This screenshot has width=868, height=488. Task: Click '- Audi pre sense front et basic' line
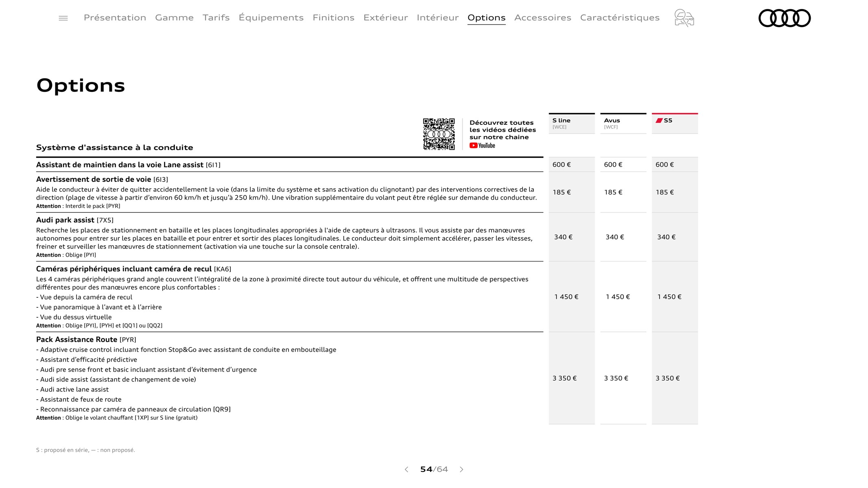point(146,370)
